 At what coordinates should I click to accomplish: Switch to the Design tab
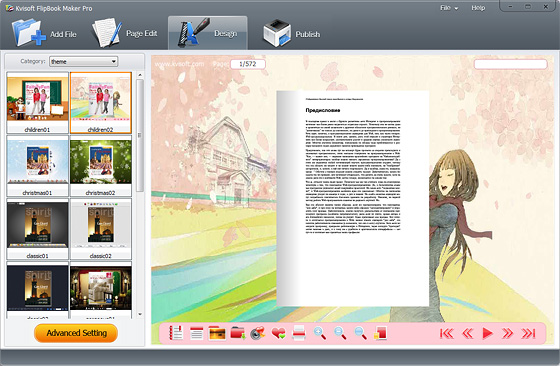coord(208,33)
